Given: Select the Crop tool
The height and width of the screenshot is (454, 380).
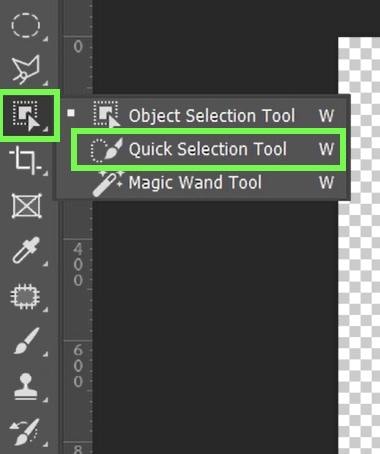Looking at the screenshot, I should click(x=26, y=161).
